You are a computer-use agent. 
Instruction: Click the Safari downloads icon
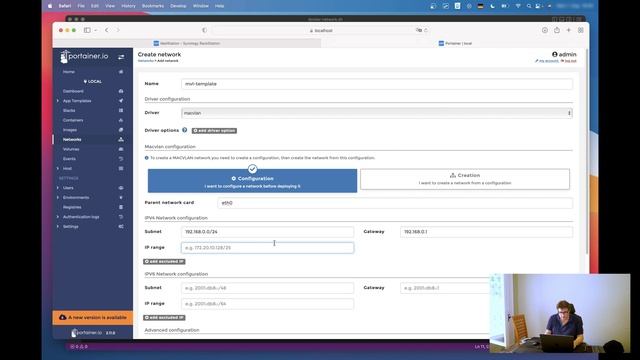(x=545, y=30)
